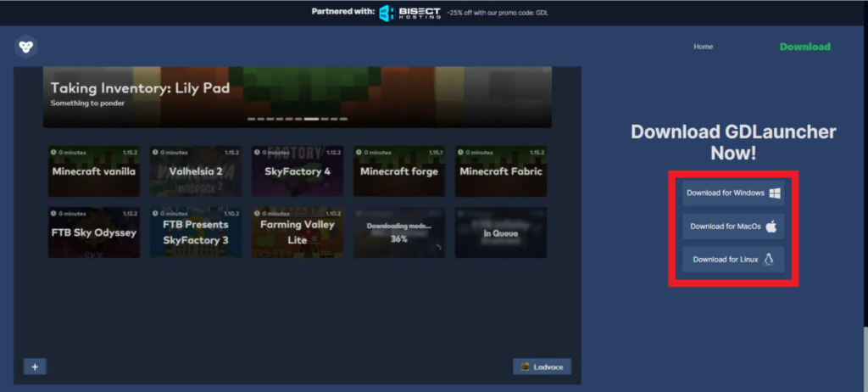868x392 pixels.
Task: Click the clock icon on FTB Sky Odyssey
Action: pos(53,214)
